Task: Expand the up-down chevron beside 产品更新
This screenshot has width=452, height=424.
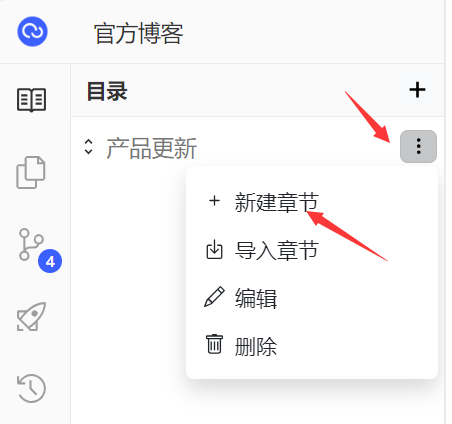Action: (x=88, y=147)
